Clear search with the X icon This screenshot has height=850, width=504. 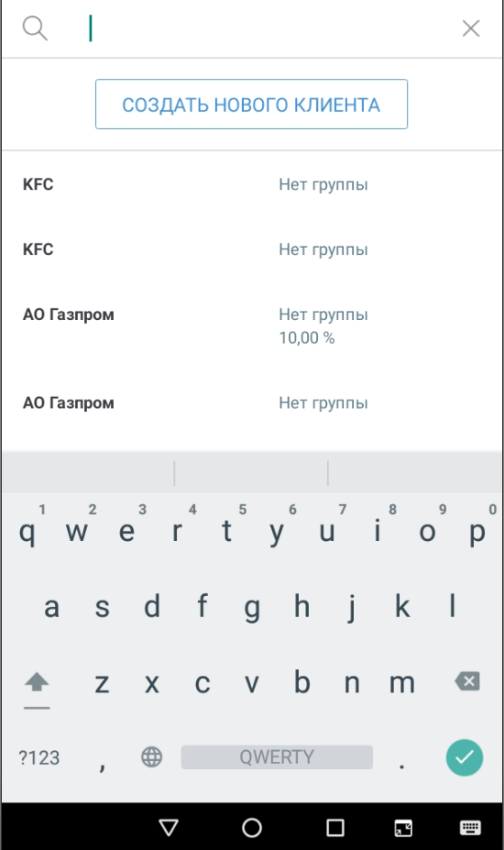point(470,28)
